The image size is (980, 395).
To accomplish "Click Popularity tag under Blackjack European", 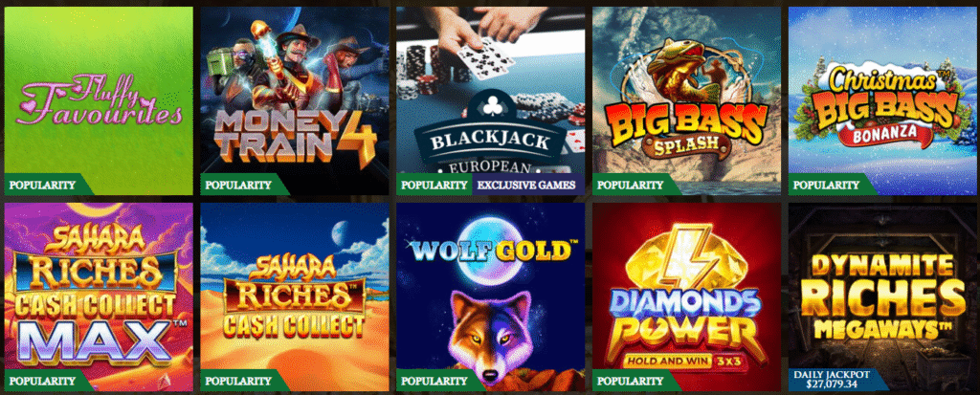I will (x=434, y=185).
